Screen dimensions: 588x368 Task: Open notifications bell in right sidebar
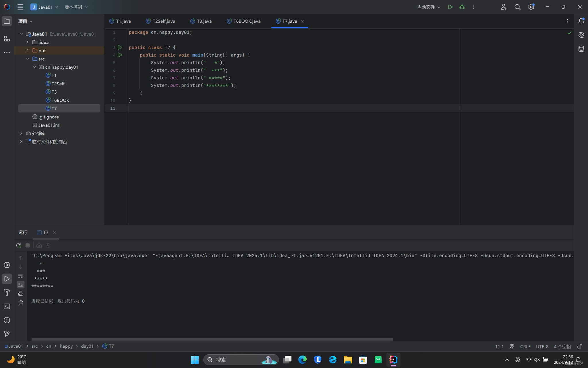(x=581, y=21)
